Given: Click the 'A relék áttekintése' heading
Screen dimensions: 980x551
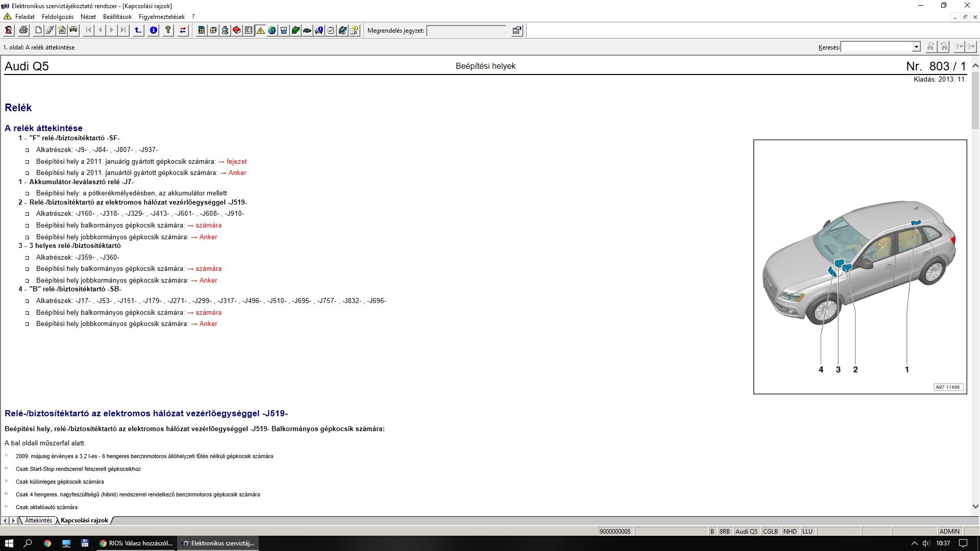Looking at the screenshot, I should coord(43,128).
